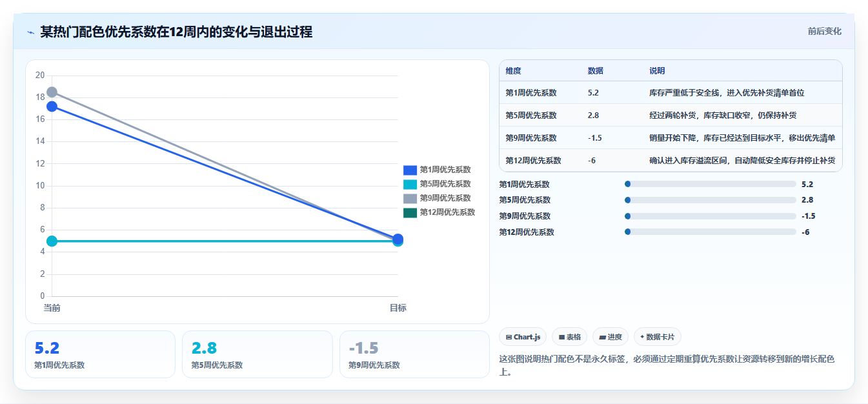Viewport: 868px width, 404px height.
Task: Click the 第12周优先系数 progress bar
Action: 711,232
